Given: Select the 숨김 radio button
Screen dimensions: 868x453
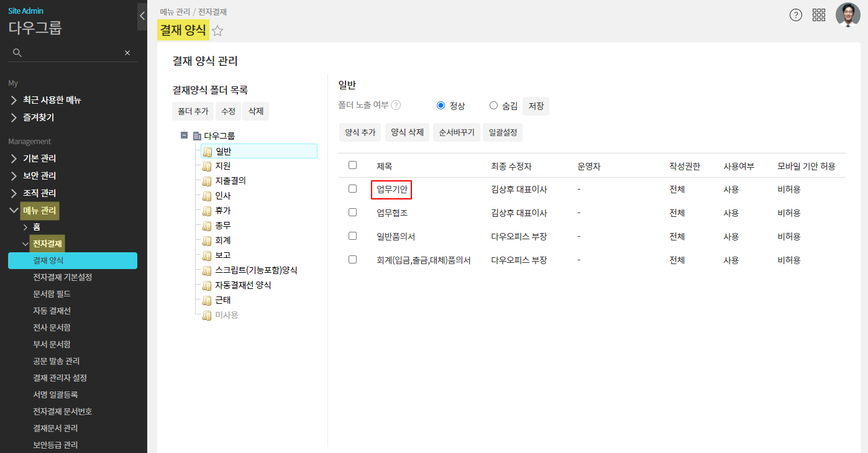Looking at the screenshot, I should point(493,106).
